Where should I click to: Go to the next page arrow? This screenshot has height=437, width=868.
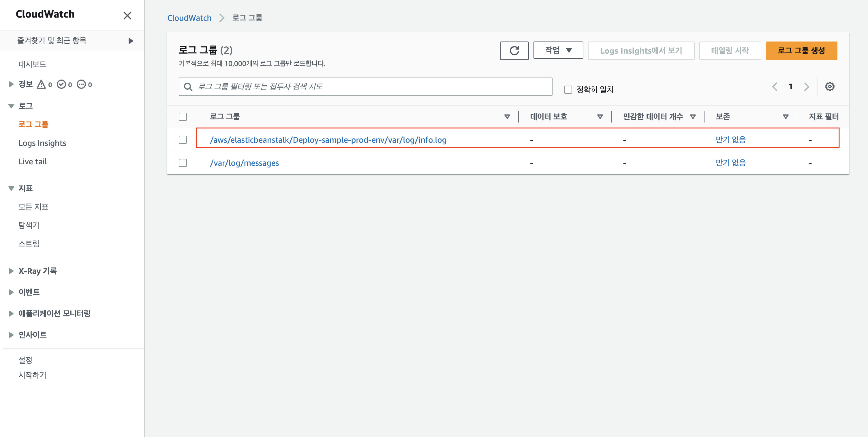807,86
